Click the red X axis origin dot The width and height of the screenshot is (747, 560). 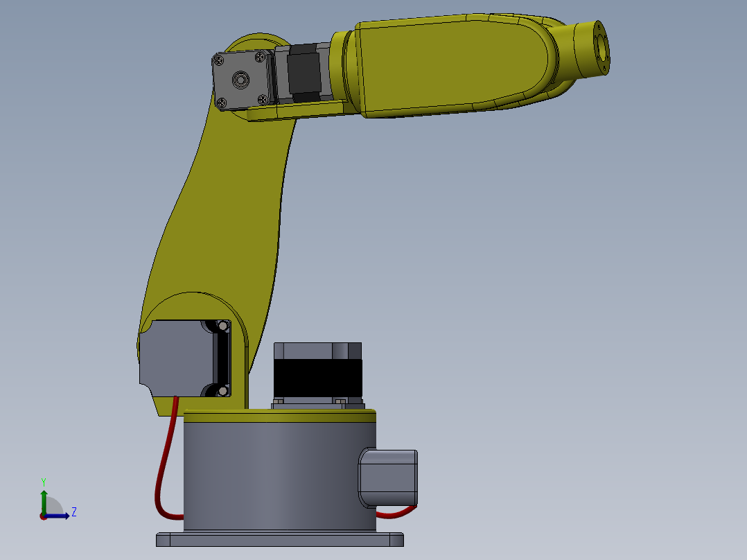(43, 518)
